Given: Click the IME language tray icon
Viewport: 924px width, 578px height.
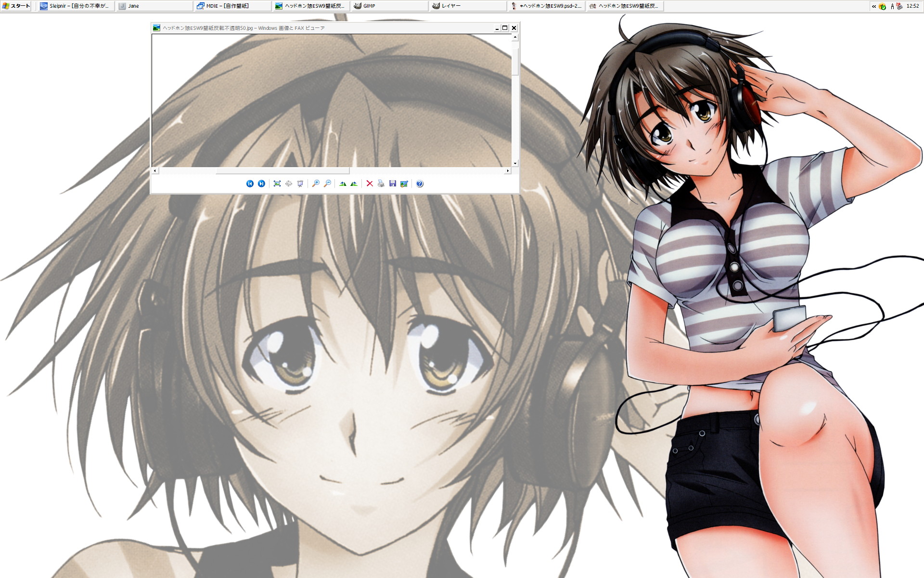Looking at the screenshot, I should pos(892,6).
